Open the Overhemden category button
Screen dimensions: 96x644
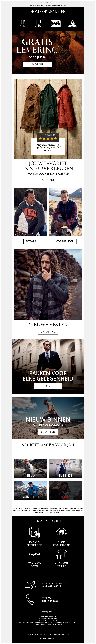65,241
